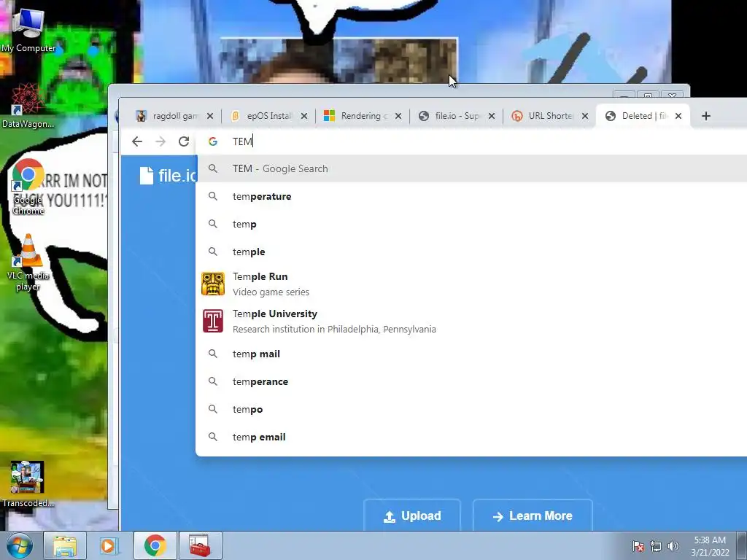Select the TEM - Google Search suggestion
747x560 pixels.
(472, 168)
